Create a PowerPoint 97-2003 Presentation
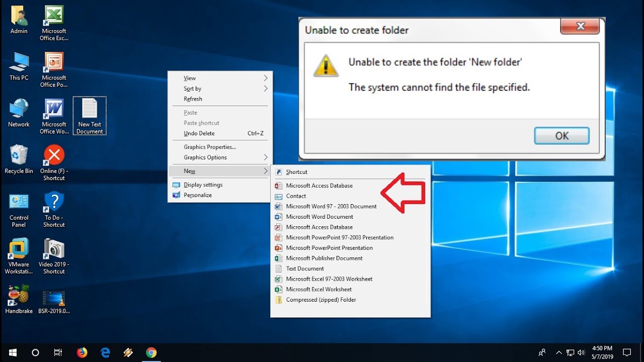644x362 pixels. 350,237
